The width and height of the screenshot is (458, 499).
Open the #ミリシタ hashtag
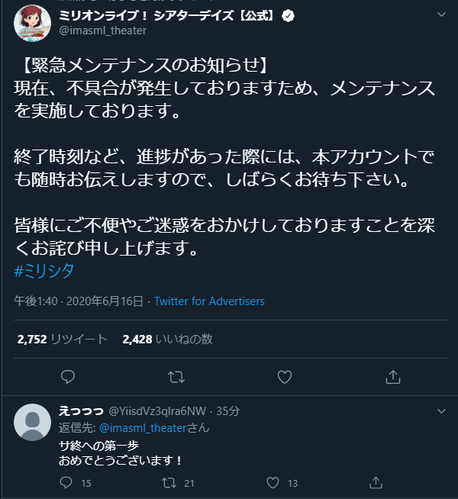(44, 270)
